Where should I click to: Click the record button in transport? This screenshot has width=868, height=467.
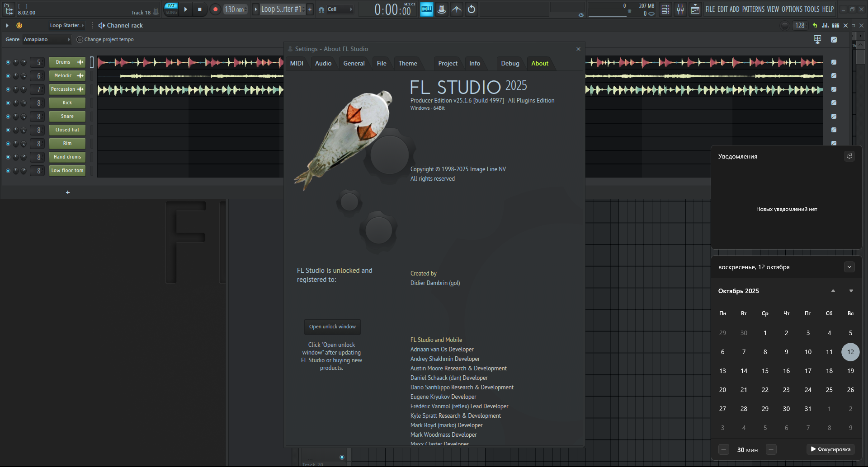pos(215,9)
